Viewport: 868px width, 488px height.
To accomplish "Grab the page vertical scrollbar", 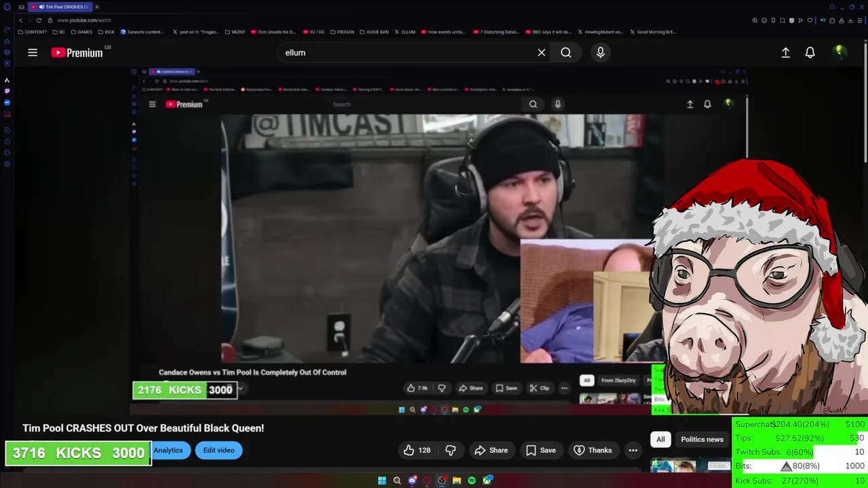I will pos(865,102).
